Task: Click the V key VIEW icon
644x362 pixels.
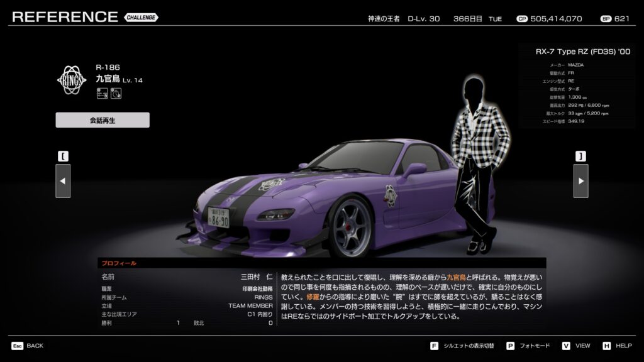Action: coord(566,346)
